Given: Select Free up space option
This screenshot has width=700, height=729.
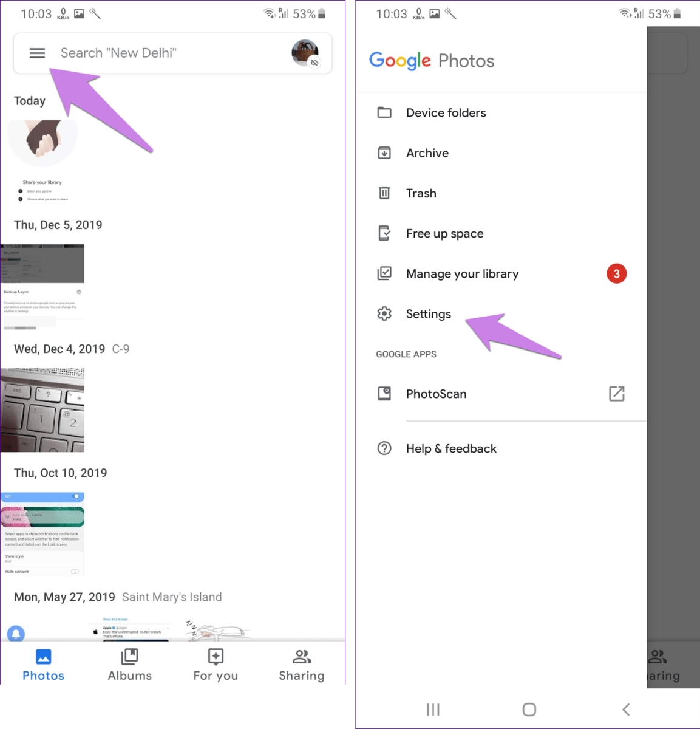Looking at the screenshot, I should pos(501,233).
